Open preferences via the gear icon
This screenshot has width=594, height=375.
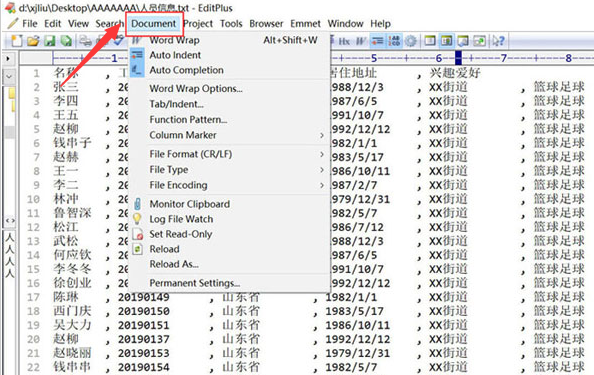coord(411,41)
